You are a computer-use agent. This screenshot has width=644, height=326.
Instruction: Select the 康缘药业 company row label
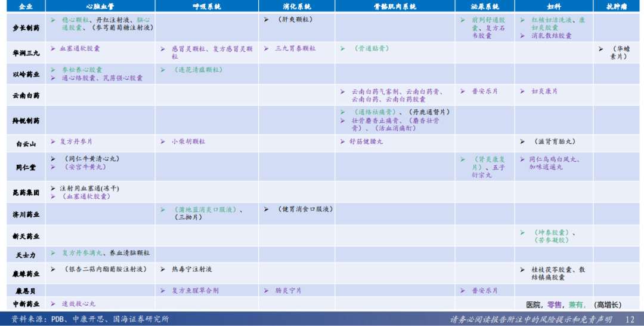(x=26, y=274)
